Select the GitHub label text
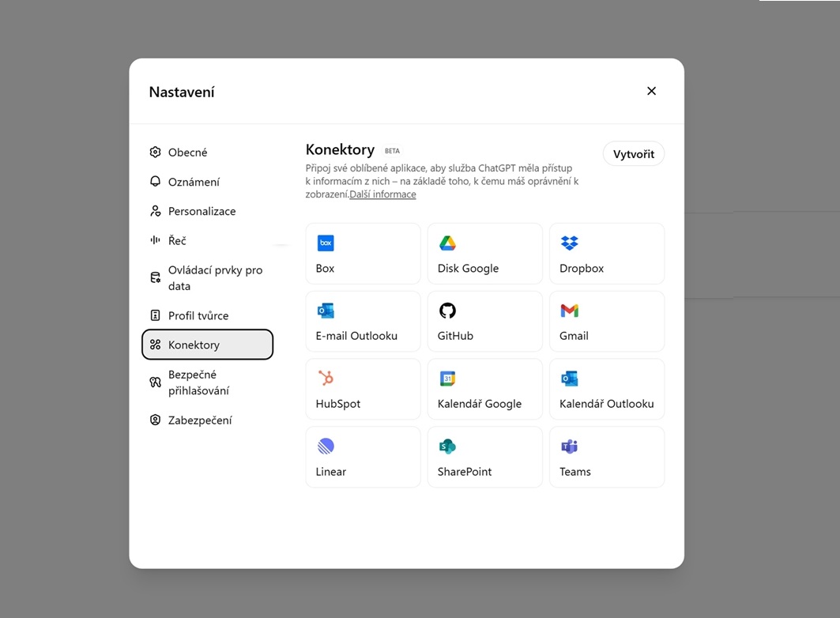Image resolution: width=840 pixels, height=618 pixels. [x=455, y=336]
